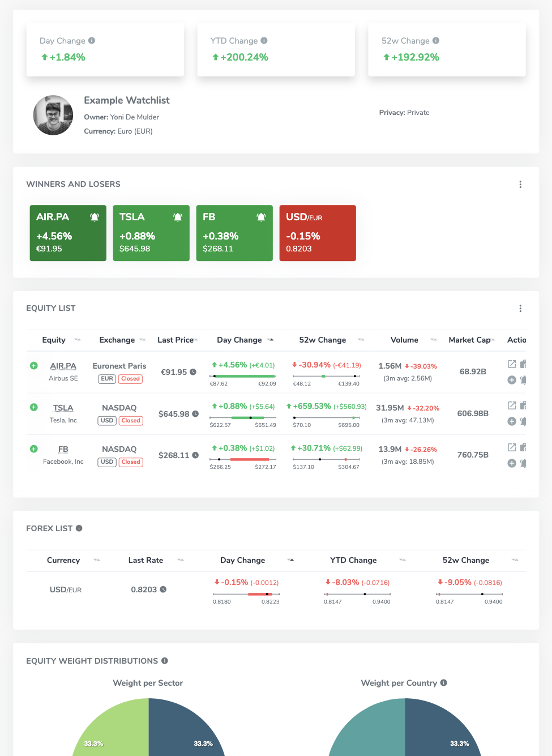Click Closed badge in Euronext Paris row

pos(131,379)
